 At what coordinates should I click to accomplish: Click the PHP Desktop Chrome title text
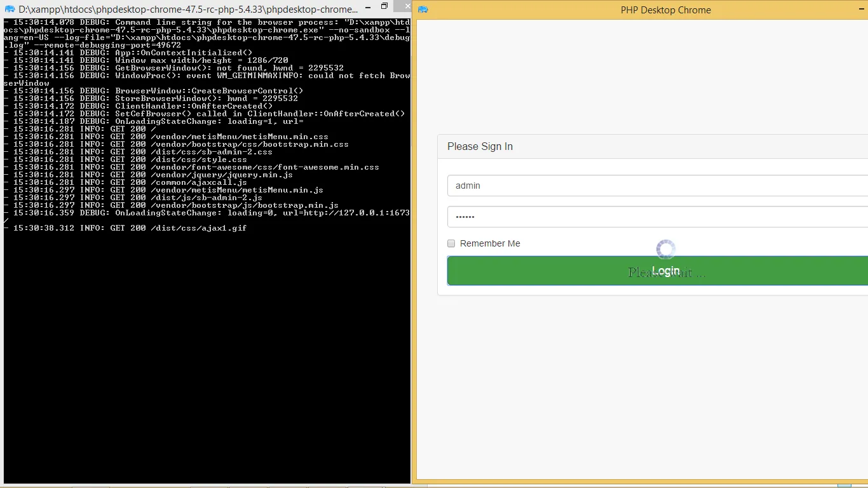point(666,10)
